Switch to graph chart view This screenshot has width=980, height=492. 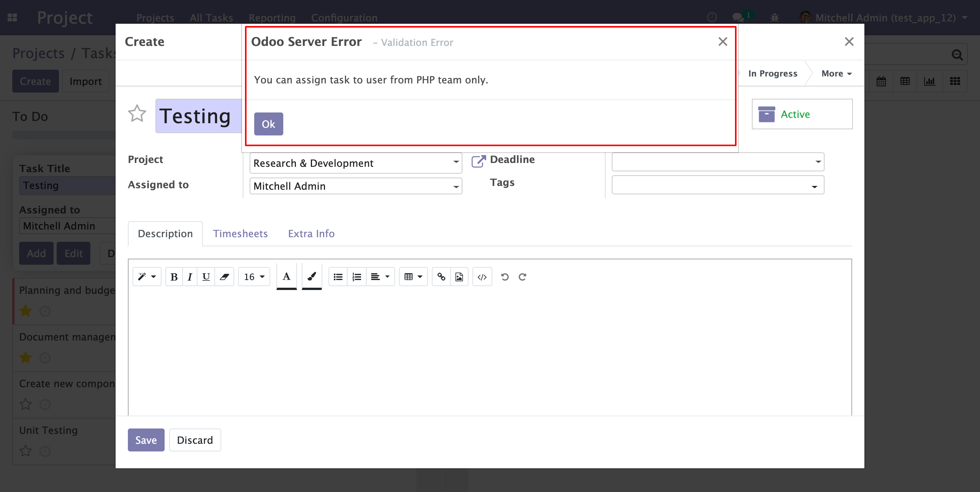pos(929,81)
